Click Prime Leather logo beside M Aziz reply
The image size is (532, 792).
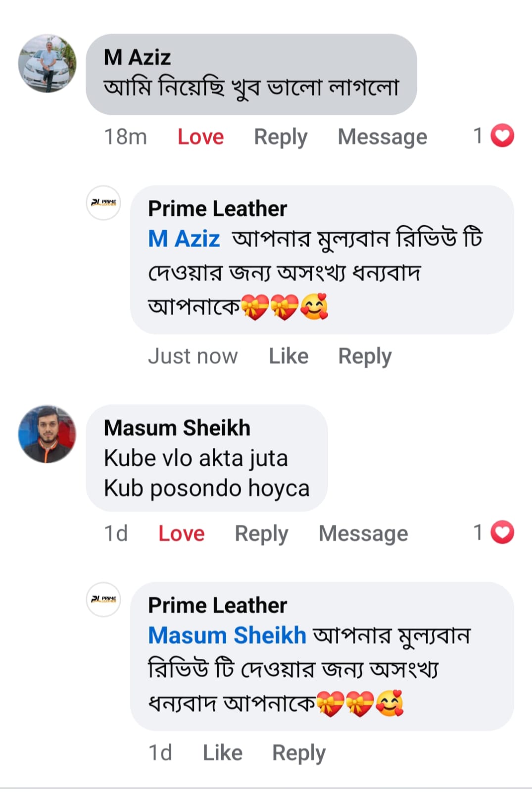[103, 202]
